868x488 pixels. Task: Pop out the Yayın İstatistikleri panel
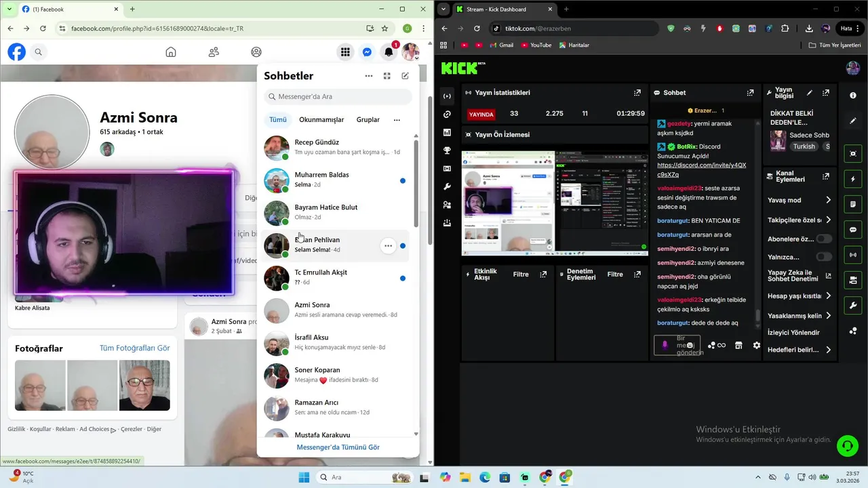point(637,93)
